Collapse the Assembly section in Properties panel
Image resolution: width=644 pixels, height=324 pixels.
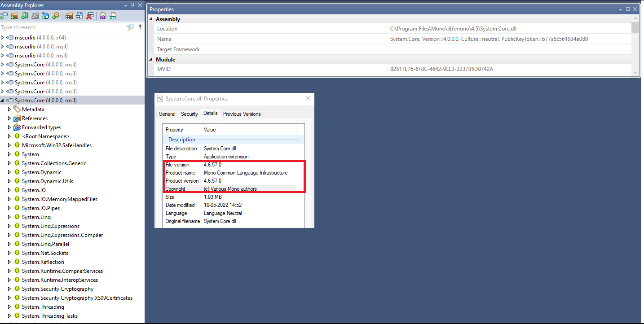click(150, 19)
